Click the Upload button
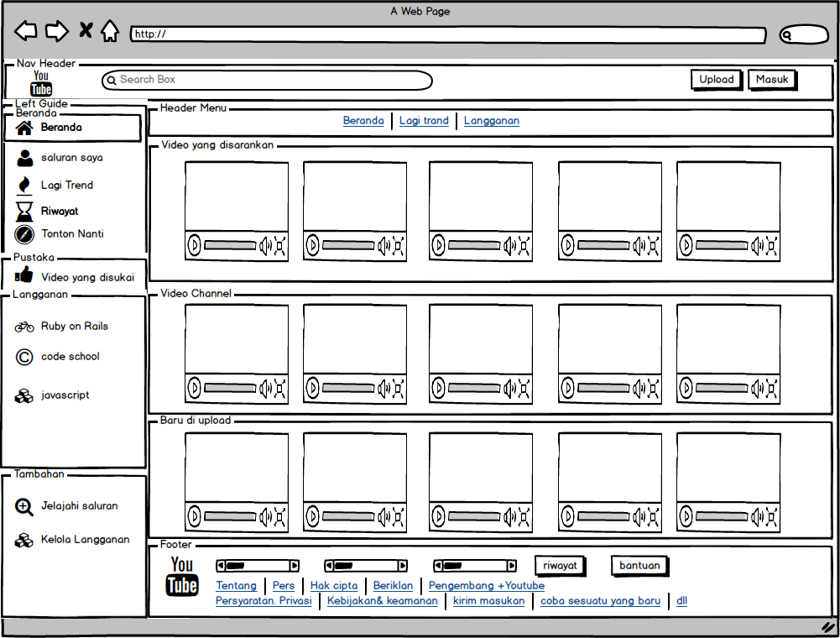Screen dimensions: 840x638 (717, 80)
